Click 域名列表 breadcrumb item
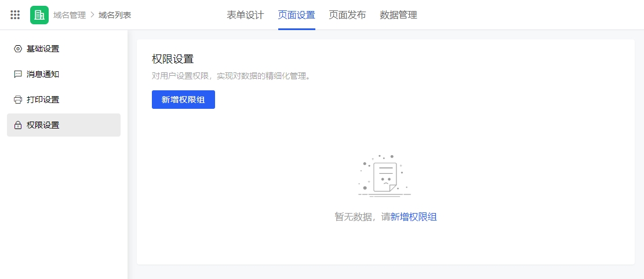 [x=115, y=15]
